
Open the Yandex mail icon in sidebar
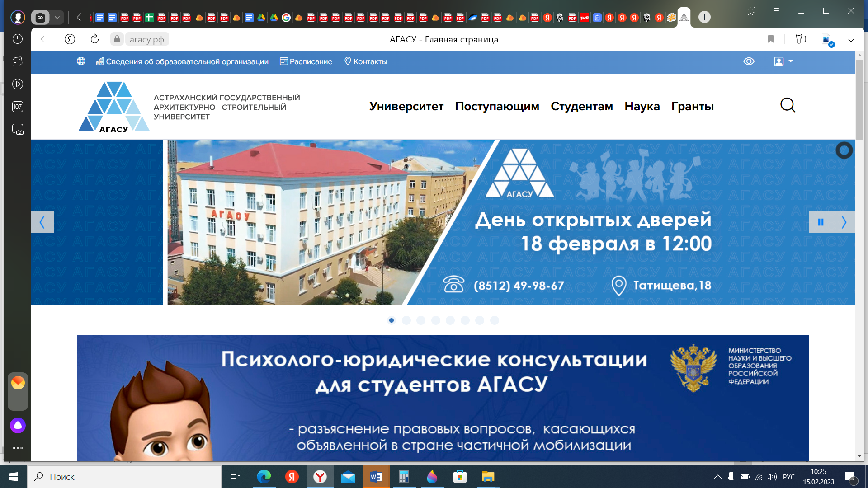(x=18, y=383)
